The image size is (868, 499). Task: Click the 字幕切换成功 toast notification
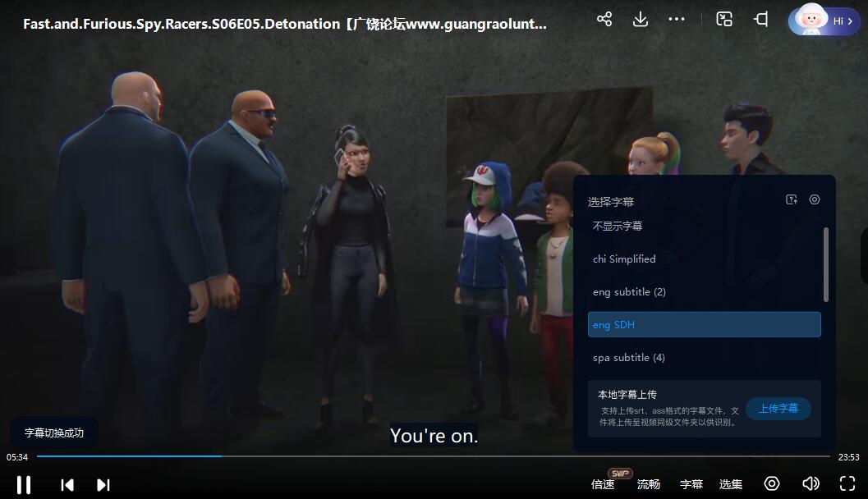click(x=53, y=433)
